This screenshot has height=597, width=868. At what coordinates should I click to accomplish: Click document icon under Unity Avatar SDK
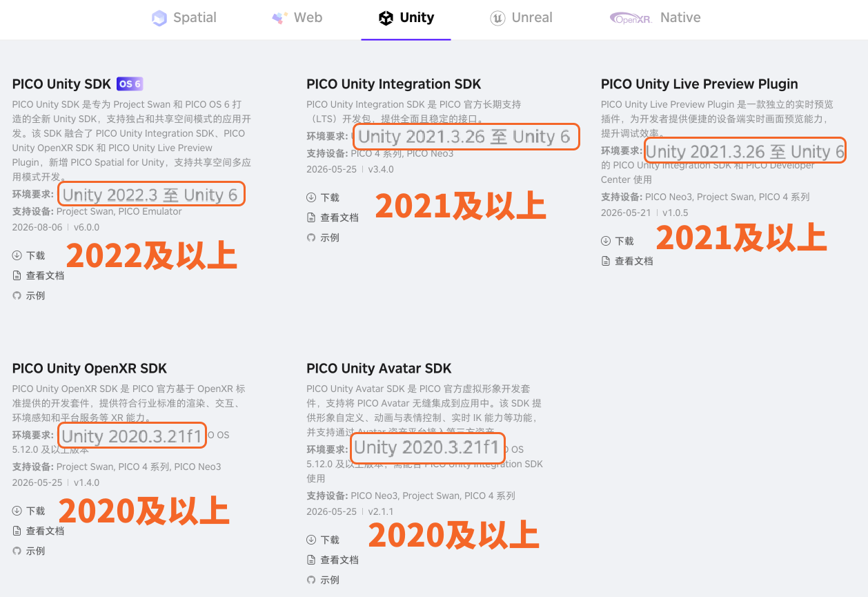tap(311, 560)
